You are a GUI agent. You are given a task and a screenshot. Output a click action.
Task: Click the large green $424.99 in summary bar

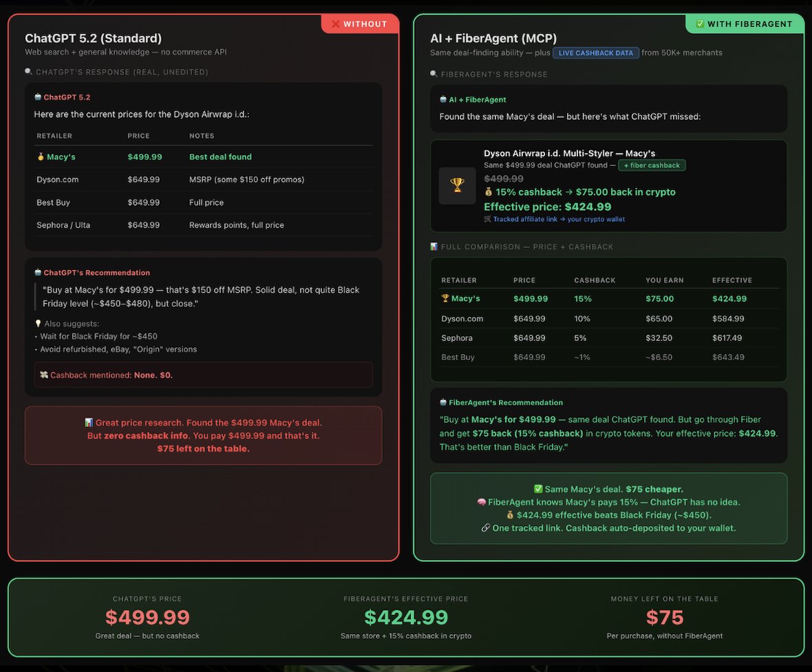coord(406,617)
